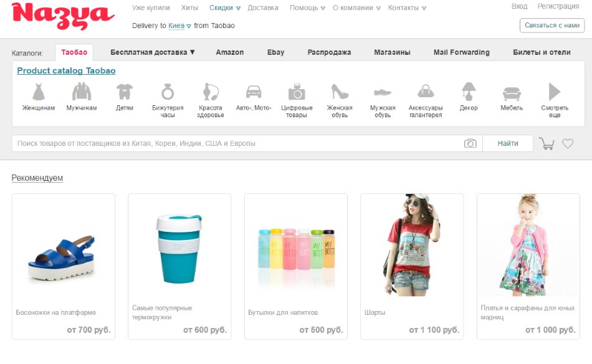592x364 pixels.
Task: Open Женская обувь high heel icon
Action: click(x=340, y=92)
